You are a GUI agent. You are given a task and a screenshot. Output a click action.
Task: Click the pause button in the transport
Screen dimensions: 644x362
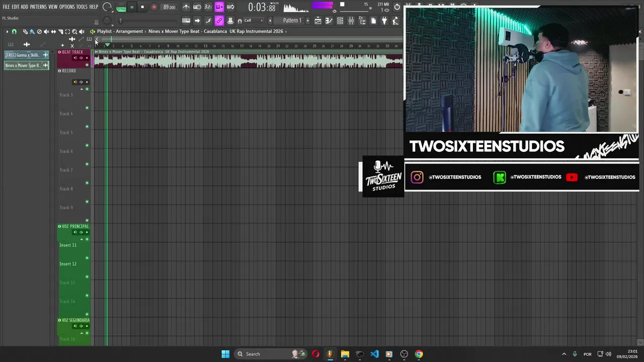132,7
